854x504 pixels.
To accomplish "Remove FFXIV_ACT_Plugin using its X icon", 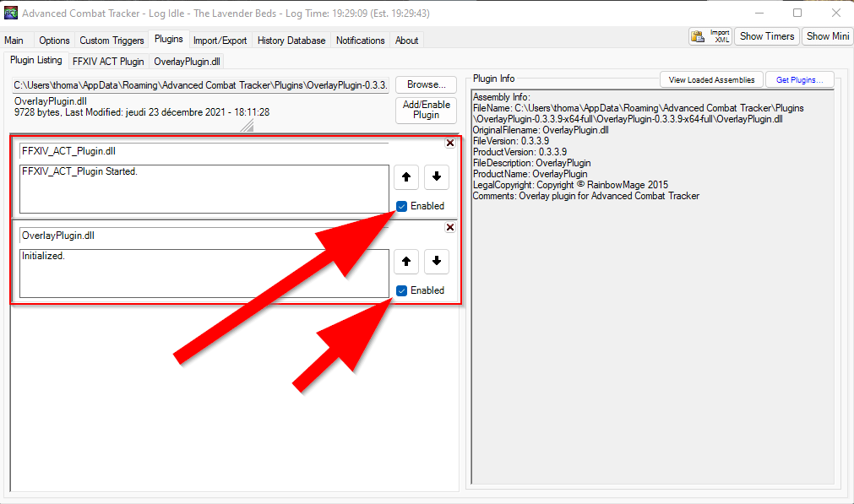I will click(450, 143).
